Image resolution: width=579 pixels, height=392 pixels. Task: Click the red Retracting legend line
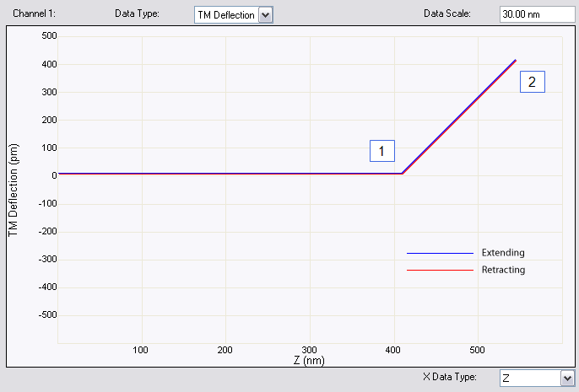(x=440, y=270)
